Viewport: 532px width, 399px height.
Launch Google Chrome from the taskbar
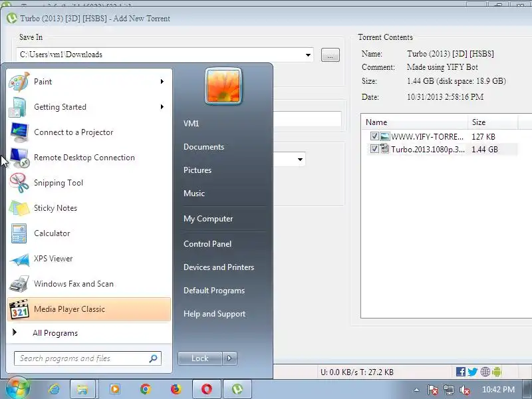[146, 389]
